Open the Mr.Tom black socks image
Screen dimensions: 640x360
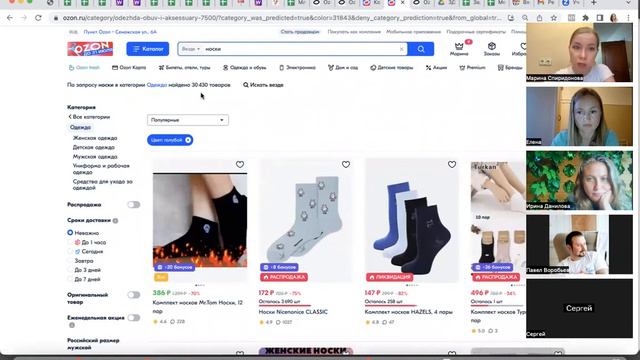click(200, 220)
